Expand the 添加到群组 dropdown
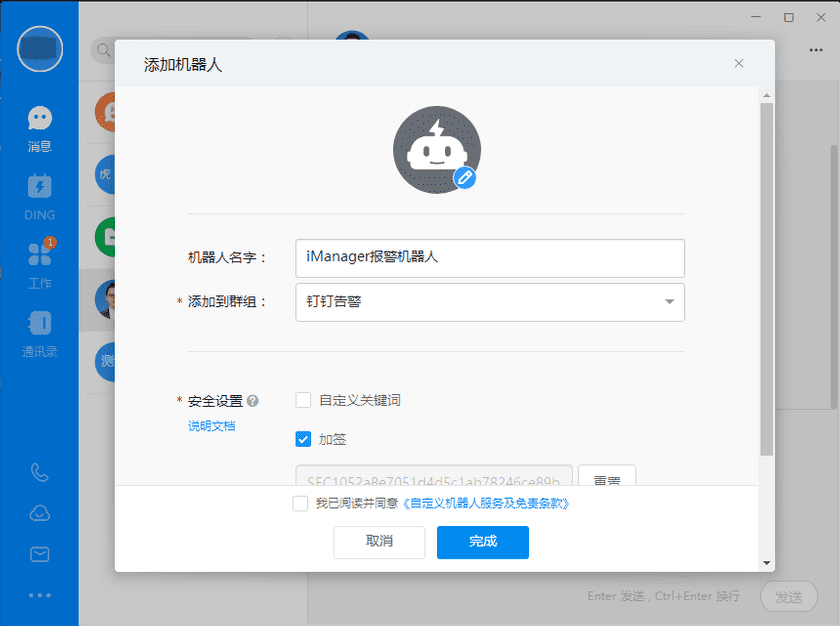 tap(668, 302)
